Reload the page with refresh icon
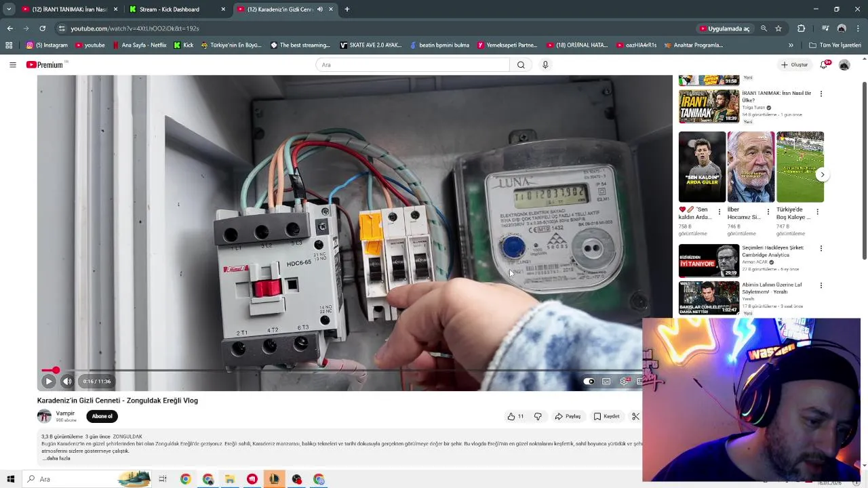This screenshot has height=488, width=868. click(x=42, y=28)
